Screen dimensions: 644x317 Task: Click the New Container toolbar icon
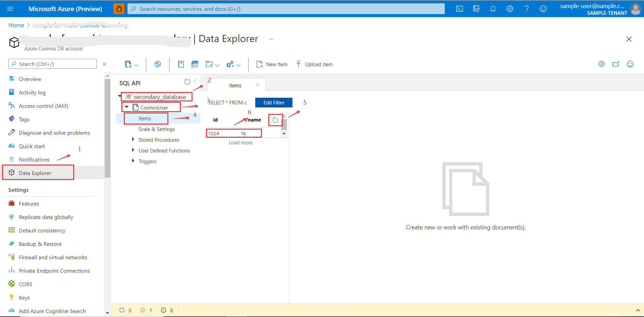point(128,64)
